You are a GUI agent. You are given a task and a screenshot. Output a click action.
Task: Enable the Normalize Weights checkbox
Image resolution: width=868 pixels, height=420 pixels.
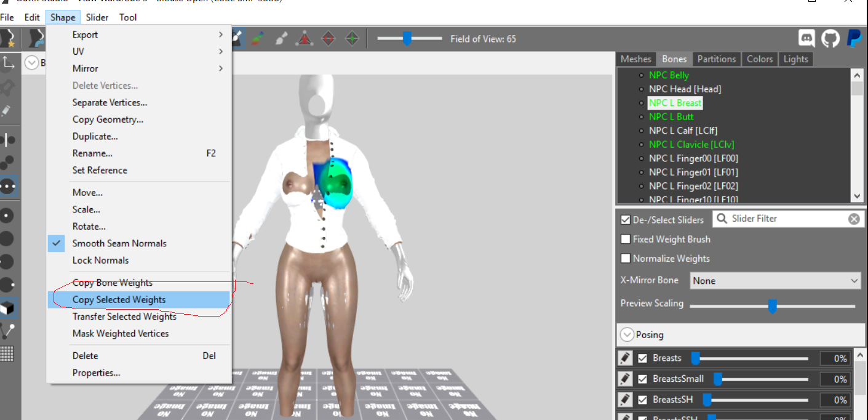pos(626,259)
